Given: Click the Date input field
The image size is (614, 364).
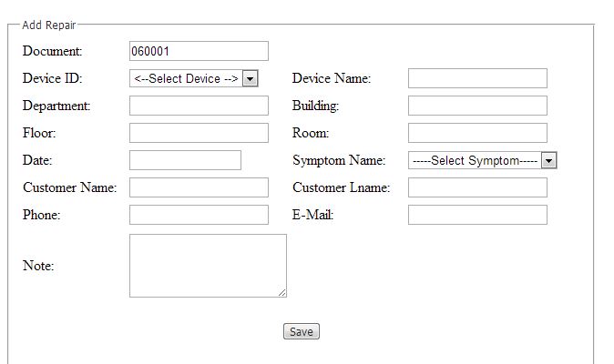Looking at the screenshot, I should (185, 160).
